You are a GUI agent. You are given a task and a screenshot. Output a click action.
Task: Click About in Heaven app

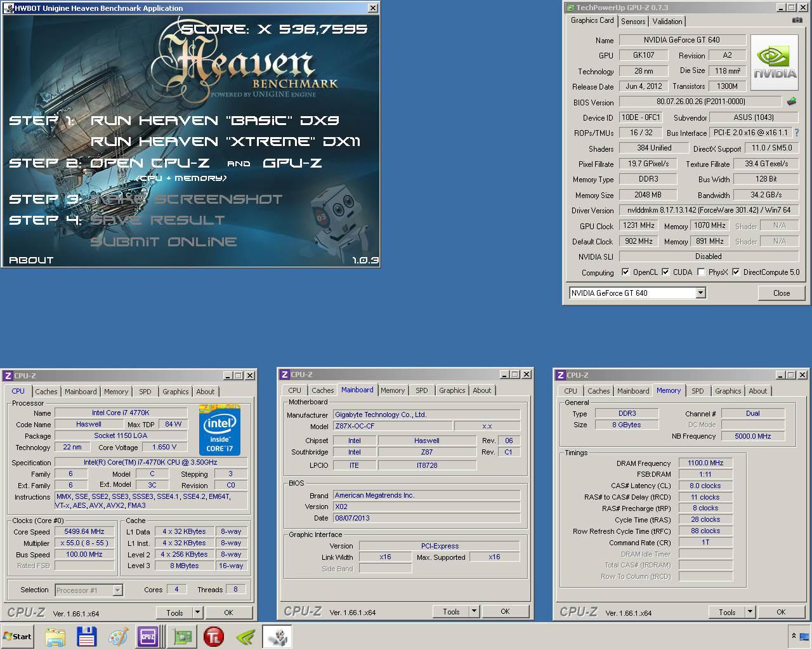[x=31, y=260]
